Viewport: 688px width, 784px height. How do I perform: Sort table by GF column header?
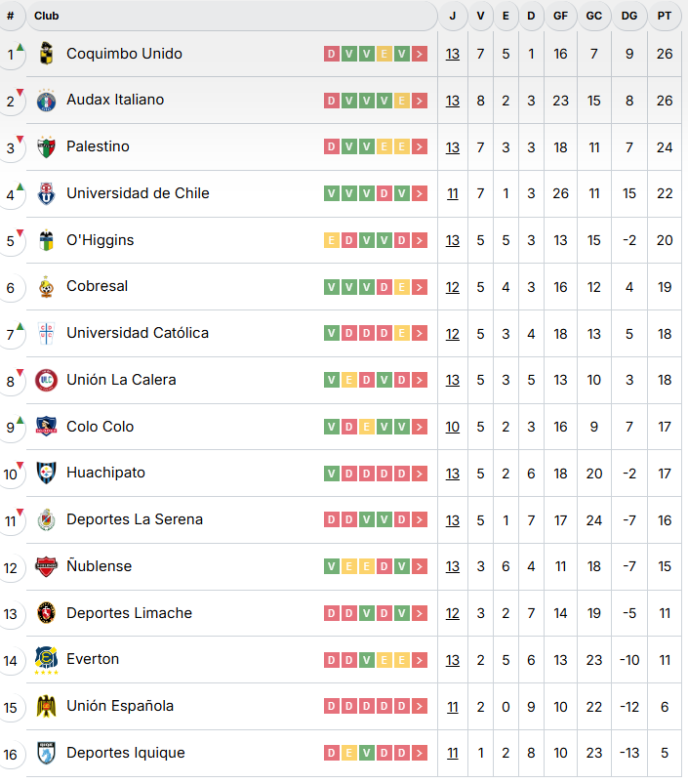coord(560,16)
